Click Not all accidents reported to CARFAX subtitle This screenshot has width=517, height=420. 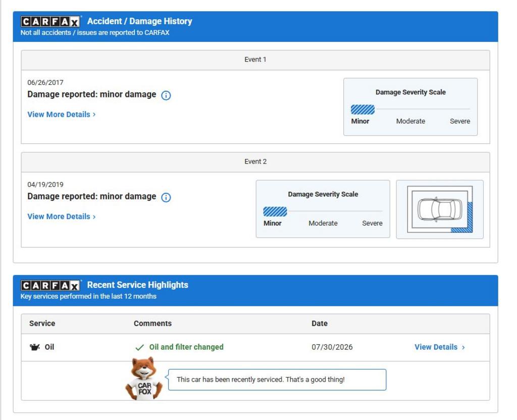(94, 33)
